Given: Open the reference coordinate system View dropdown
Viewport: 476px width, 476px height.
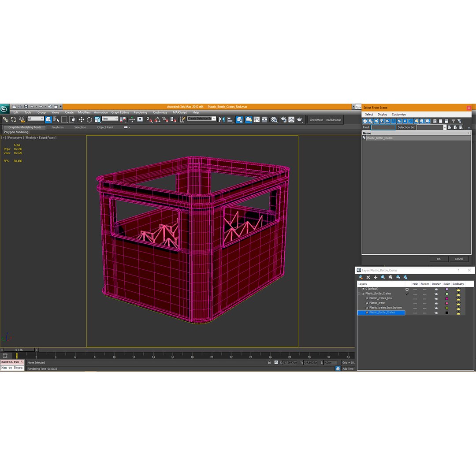Looking at the screenshot, I should [110, 119].
